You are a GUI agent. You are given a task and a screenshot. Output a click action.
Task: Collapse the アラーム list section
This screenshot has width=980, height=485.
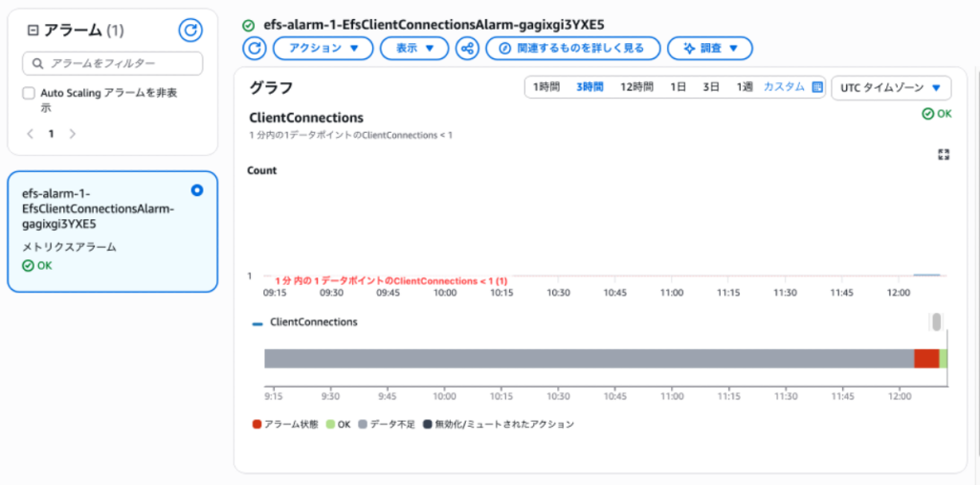(x=33, y=30)
